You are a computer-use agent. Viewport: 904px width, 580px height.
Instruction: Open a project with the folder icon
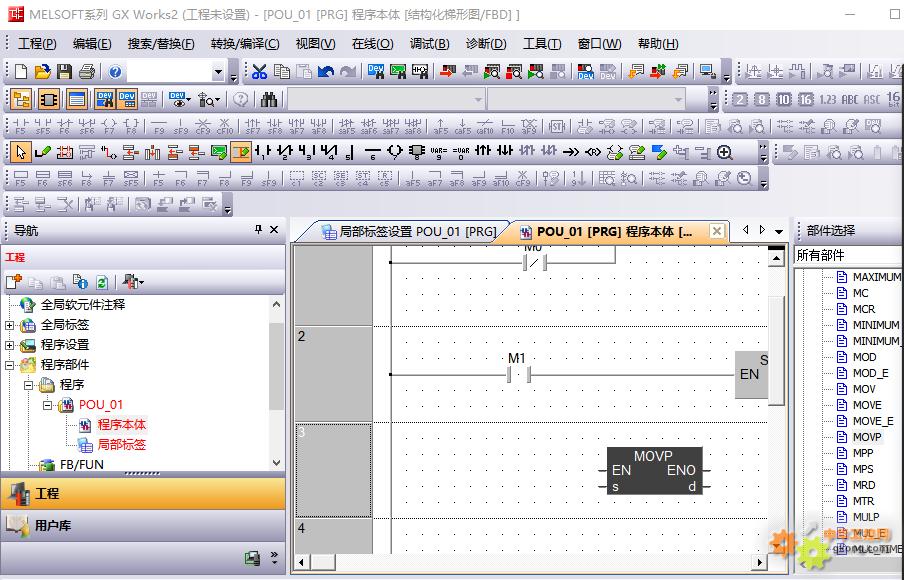coord(43,71)
